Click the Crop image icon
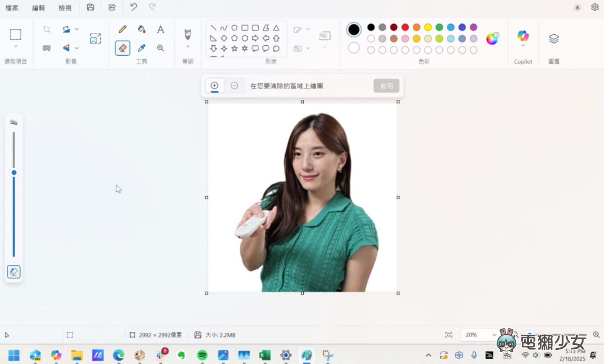Image resolution: width=604 pixels, height=364 pixels. click(x=47, y=29)
